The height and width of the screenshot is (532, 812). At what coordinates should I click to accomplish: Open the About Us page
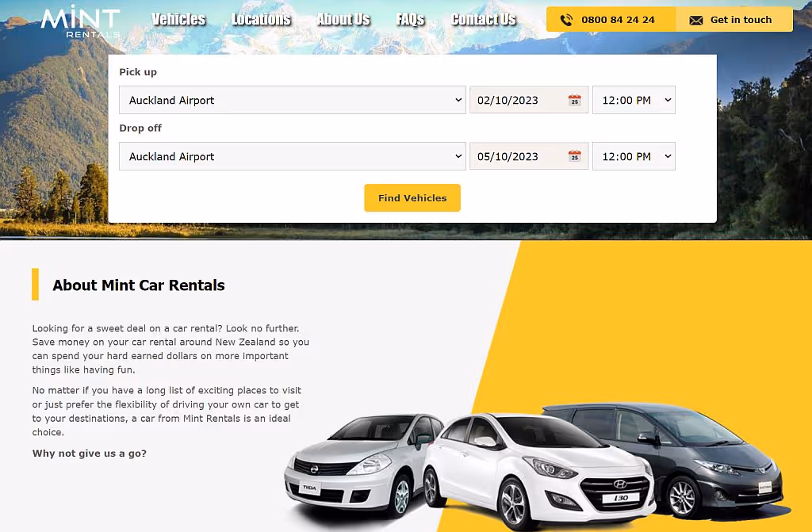tap(343, 19)
